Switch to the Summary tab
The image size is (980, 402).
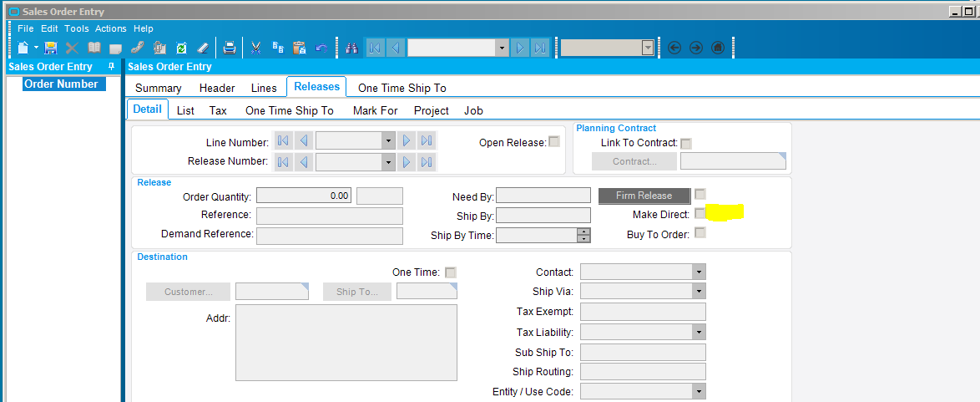coord(158,89)
